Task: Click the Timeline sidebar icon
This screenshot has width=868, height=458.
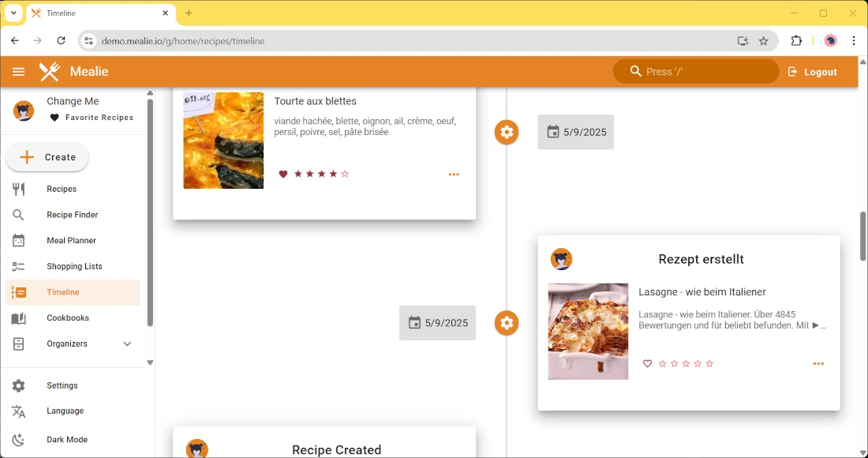Action: click(x=18, y=292)
